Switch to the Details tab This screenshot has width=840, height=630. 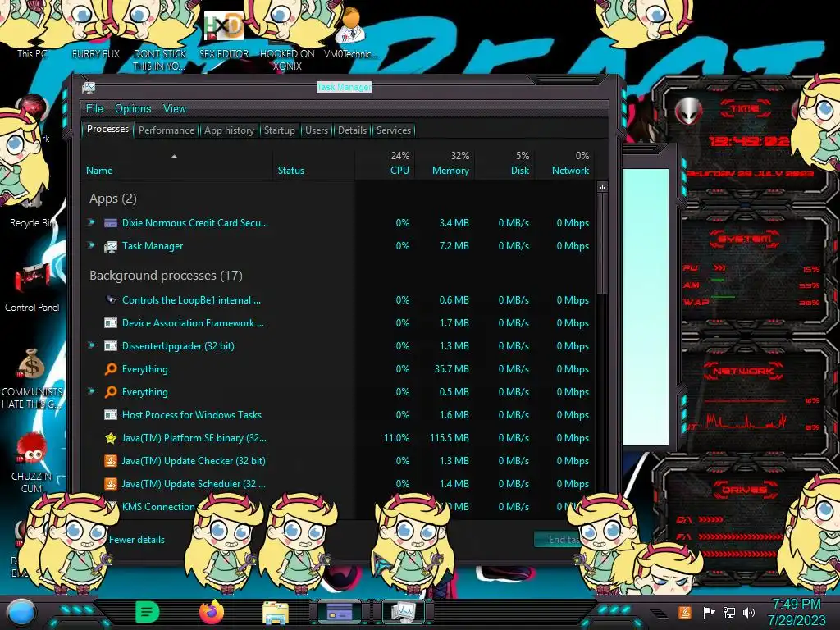[352, 130]
